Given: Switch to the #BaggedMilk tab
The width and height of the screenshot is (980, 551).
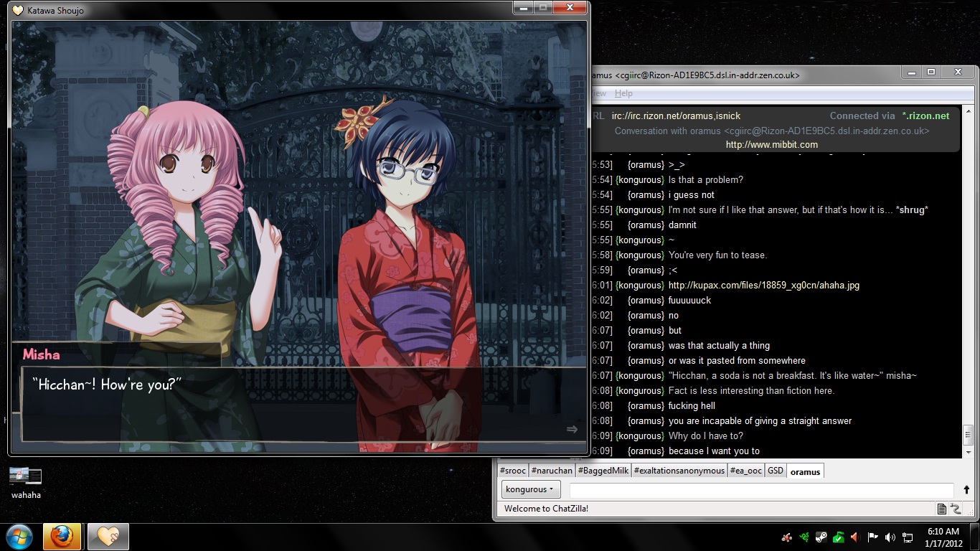Looking at the screenshot, I should (x=603, y=471).
